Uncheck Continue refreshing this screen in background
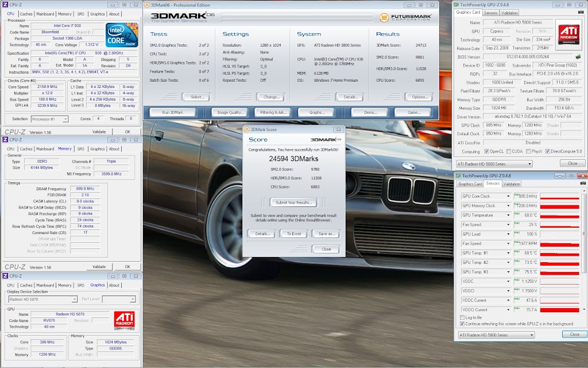The image size is (588, 368). point(463,324)
